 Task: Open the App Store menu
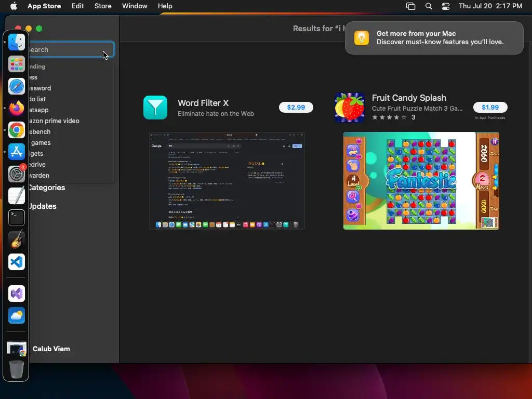(x=44, y=6)
